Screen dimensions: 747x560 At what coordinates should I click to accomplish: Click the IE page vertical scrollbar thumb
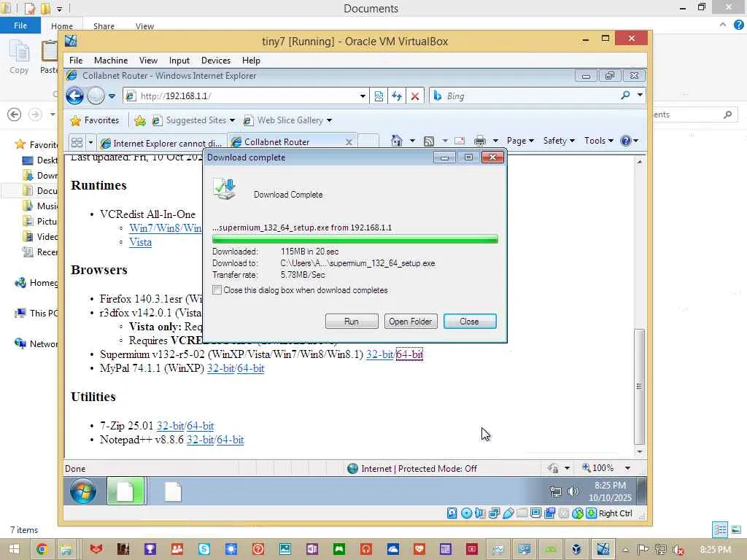pyautogui.click(x=639, y=386)
